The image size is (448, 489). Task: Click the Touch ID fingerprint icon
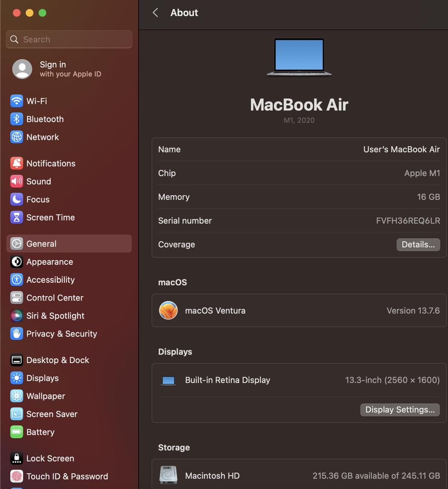(x=17, y=476)
